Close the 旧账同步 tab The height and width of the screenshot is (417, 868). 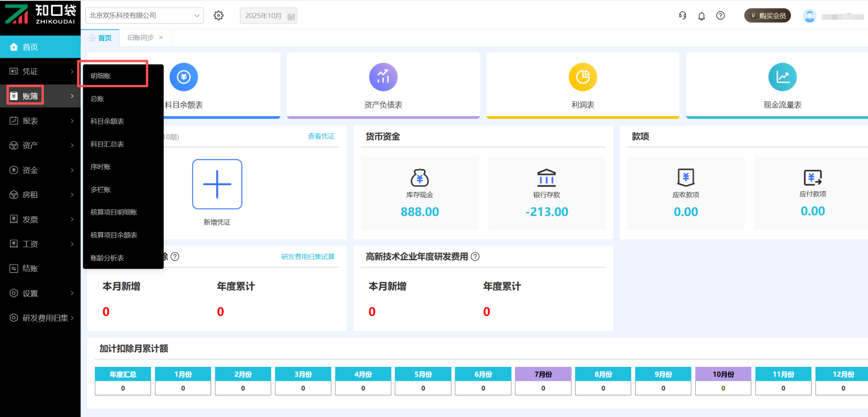[x=161, y=37]
